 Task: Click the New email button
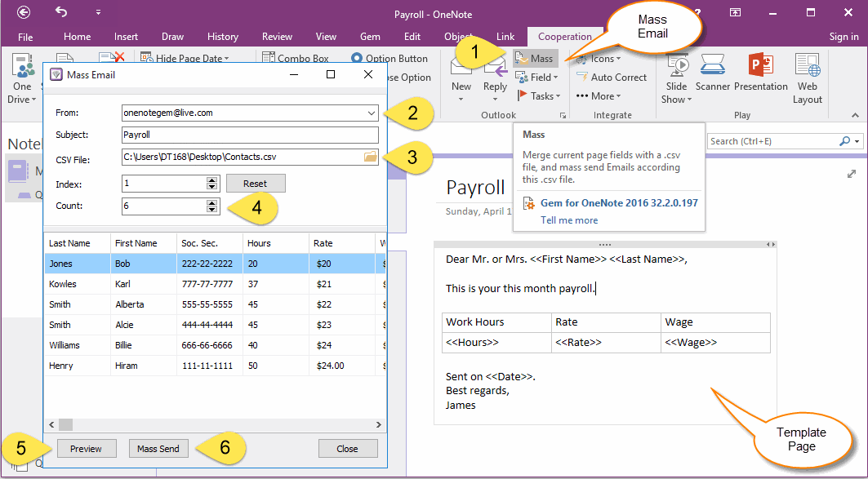[461, 79]
